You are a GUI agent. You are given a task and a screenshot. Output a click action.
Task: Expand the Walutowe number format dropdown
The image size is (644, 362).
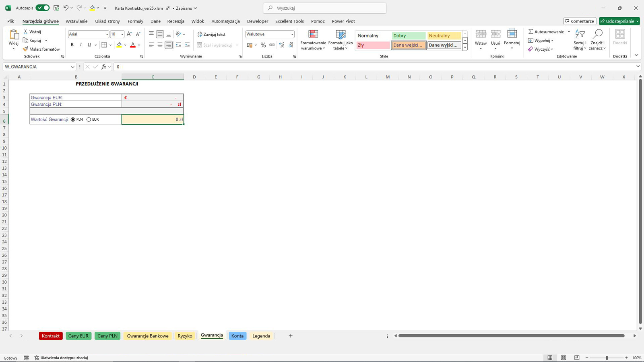(x=292, y=34)
